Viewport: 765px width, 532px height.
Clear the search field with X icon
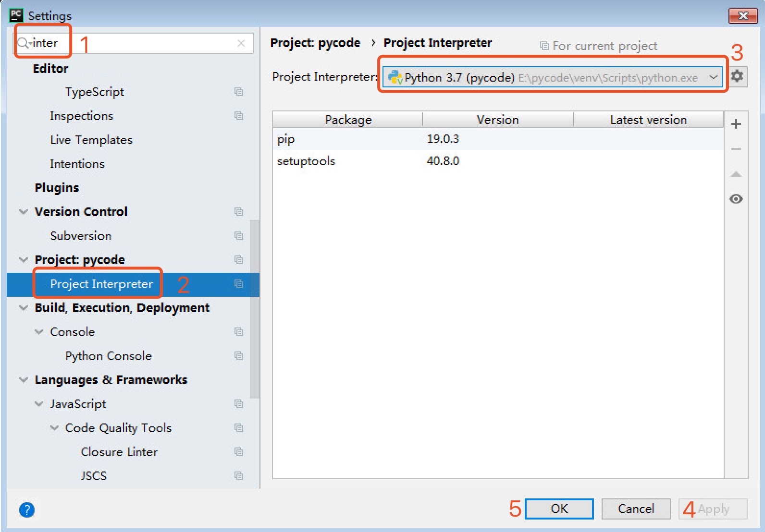click(x=241, y=43)
